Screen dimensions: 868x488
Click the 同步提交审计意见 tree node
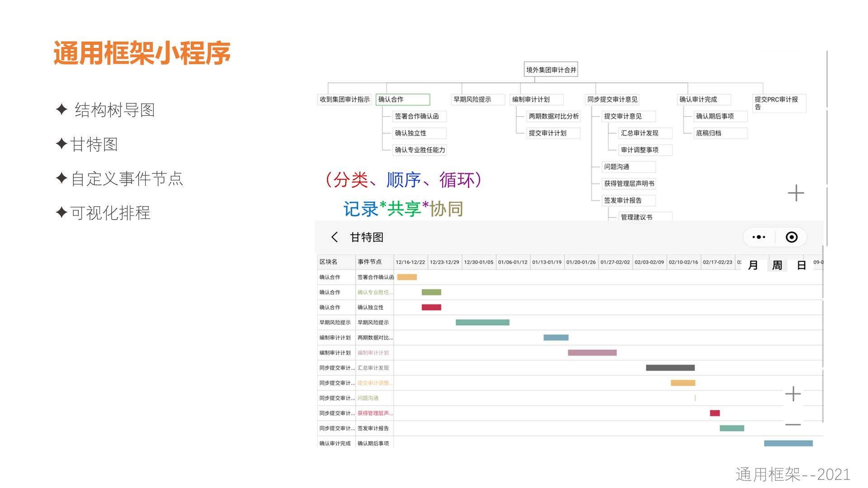coord(613,99)
